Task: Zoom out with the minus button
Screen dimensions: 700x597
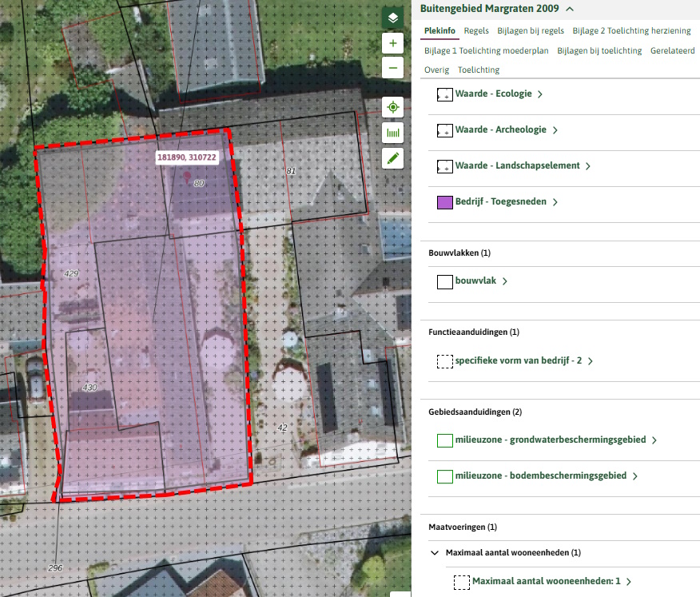Action: pos(393,68)
